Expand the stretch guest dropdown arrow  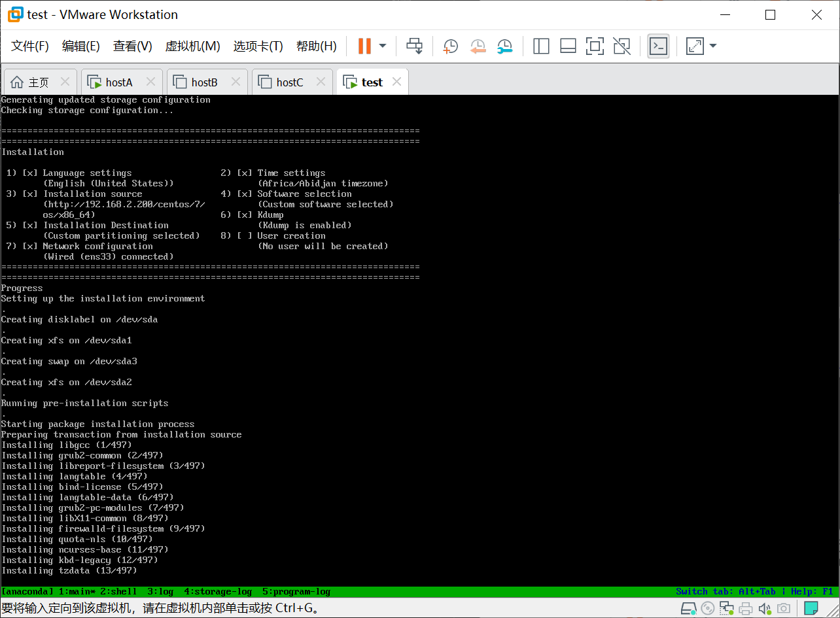[x=713, y=46]
